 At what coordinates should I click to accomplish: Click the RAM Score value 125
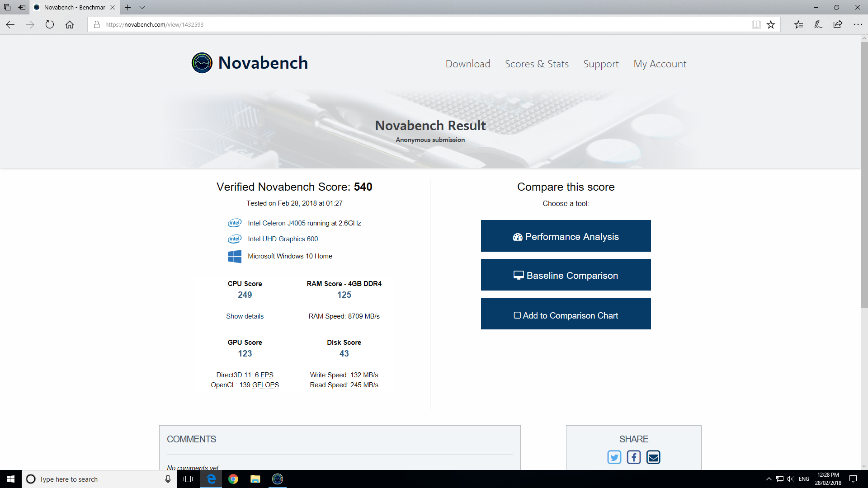coord(344,295)
